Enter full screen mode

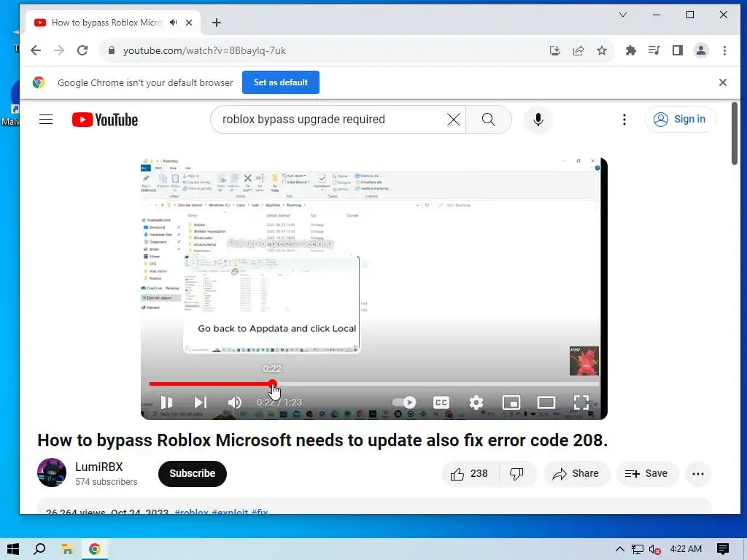581,402
